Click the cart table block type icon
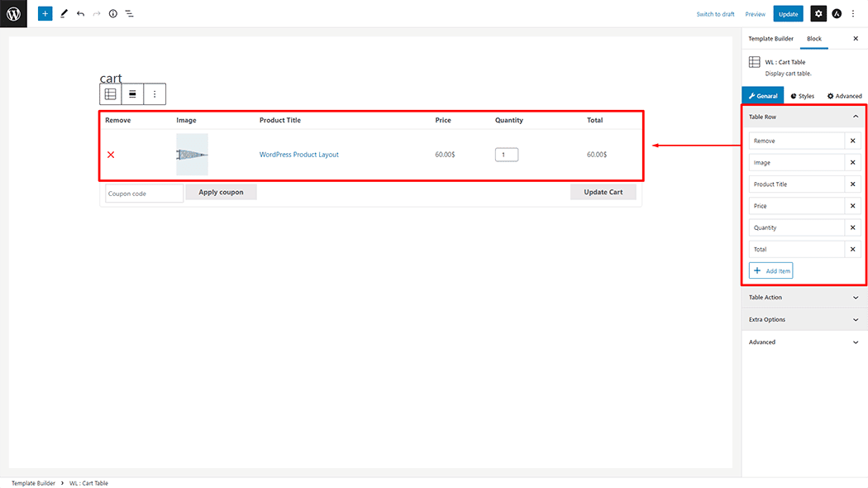Screen dimensions: 868x488 pos(110,94)
